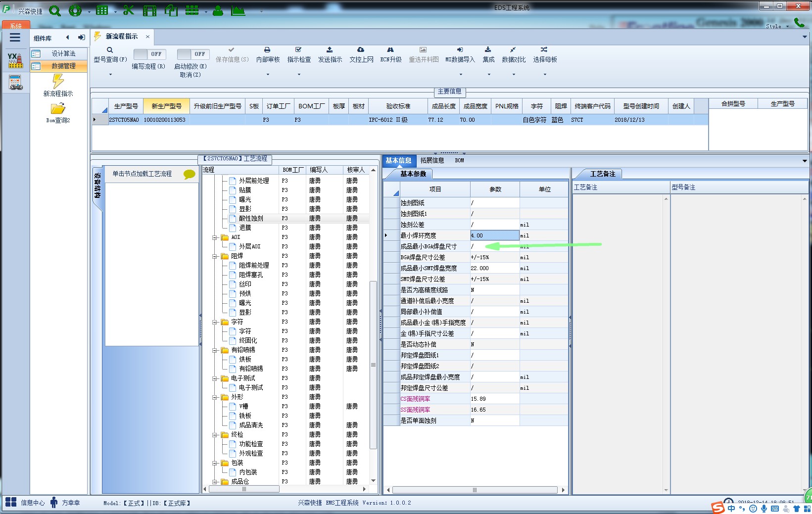812x514 pixels.
Task: Collapse the 终检 tree folder
Action: 215,435
